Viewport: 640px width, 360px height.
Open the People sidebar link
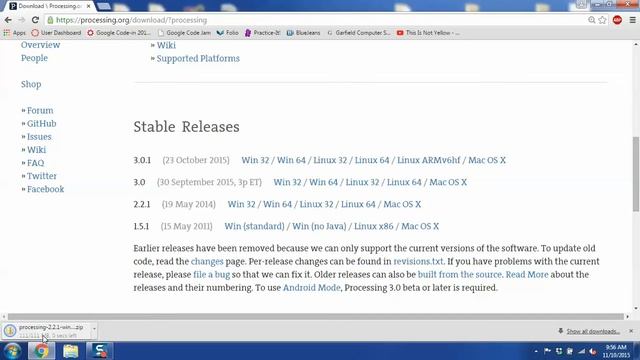34,58
